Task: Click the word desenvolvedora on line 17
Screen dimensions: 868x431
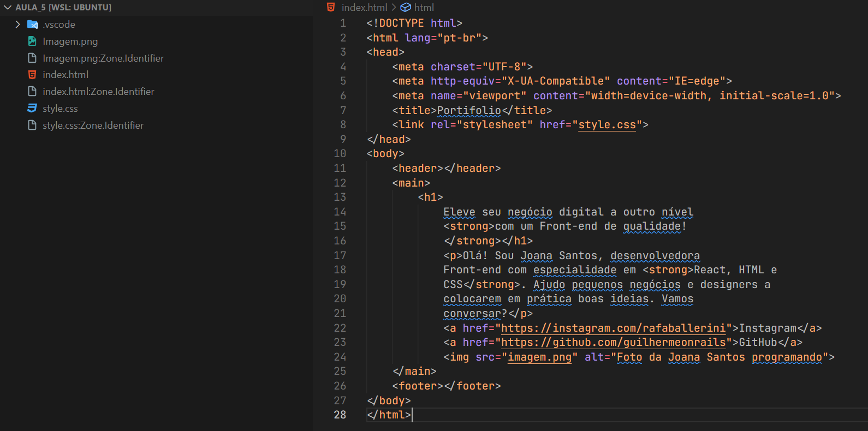Action: click(655, 256)
